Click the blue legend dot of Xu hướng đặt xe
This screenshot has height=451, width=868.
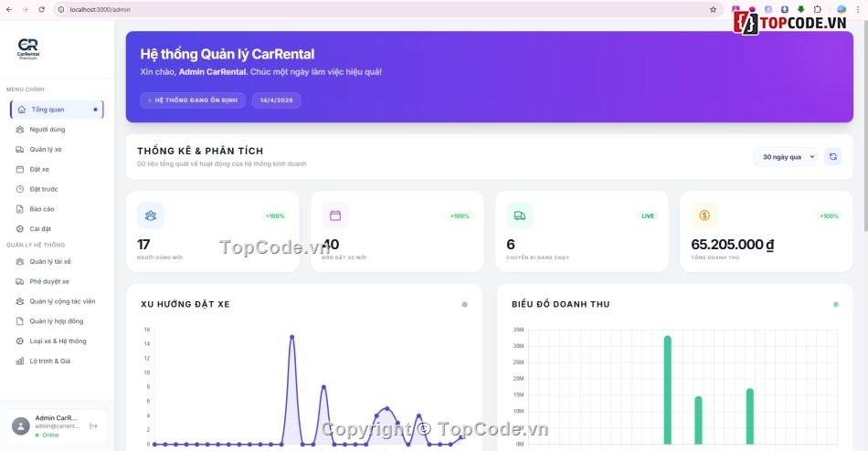[464, 304]
